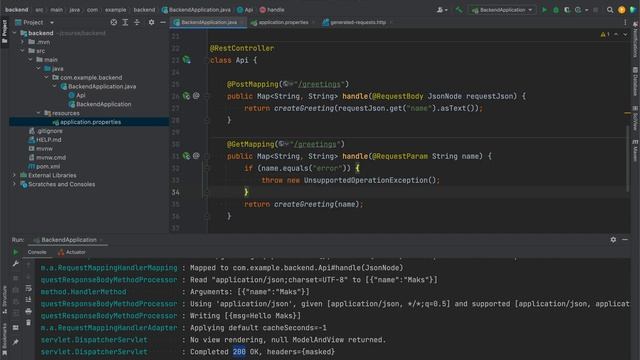
Task: Toggle soft-wrap in the console toolbar
Action: pos(28,289)
